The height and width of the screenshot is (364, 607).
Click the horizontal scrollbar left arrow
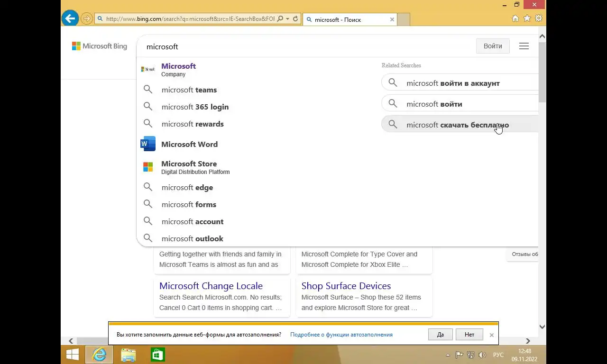pos(71,341)
